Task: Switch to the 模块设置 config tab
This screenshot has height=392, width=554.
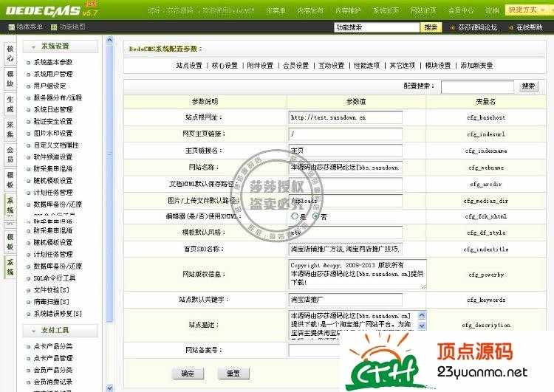Action: [438, 66]
